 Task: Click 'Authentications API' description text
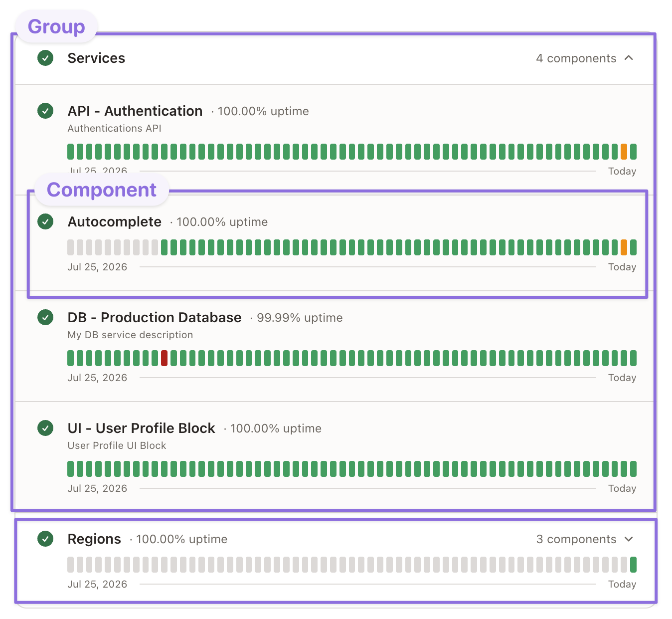point(114,128)
